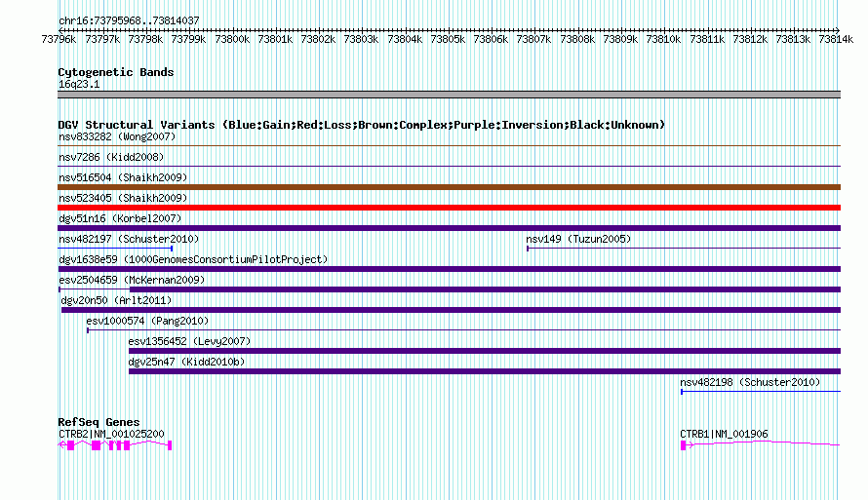Image resolution: width=868 pixels, height=500 pixels.
Task: Click the nsv149 variant start marker
Action: (528, 249)
